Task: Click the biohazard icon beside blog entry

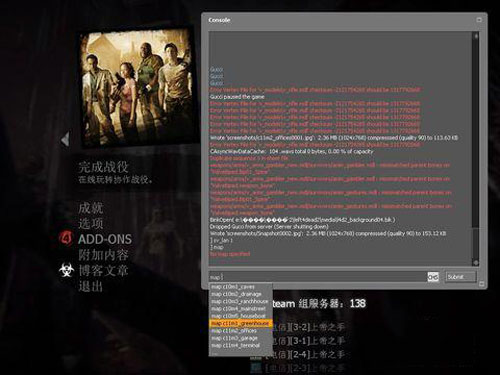Action: (x=66, y=270)
